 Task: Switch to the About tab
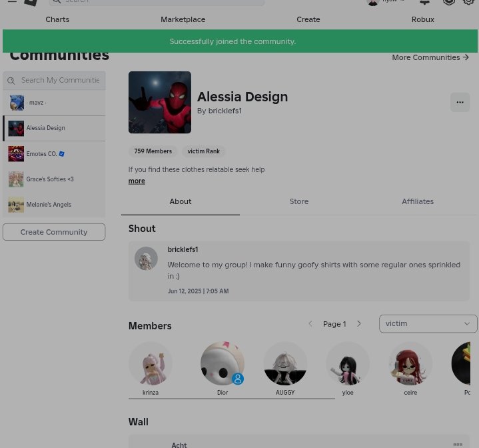click(181, 202)
